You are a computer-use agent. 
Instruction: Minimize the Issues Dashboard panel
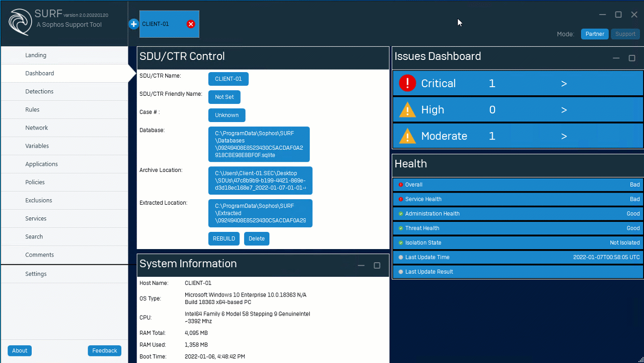point(616,58)
